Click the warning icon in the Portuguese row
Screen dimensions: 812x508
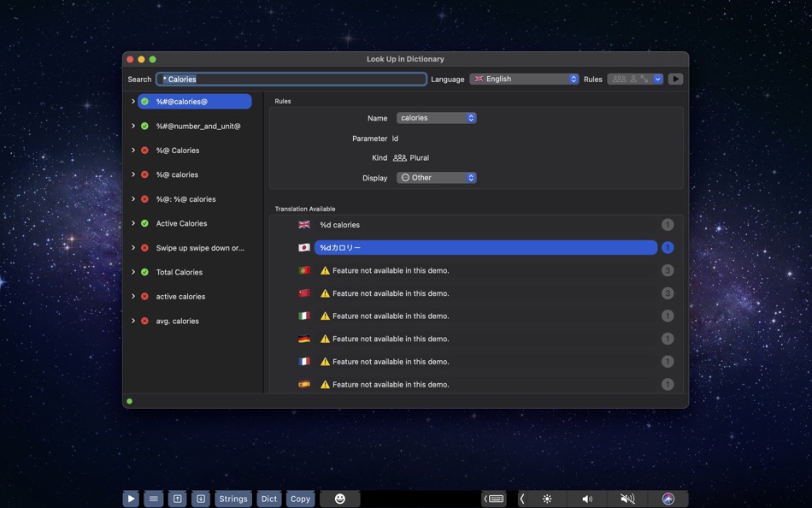(325, 270)
